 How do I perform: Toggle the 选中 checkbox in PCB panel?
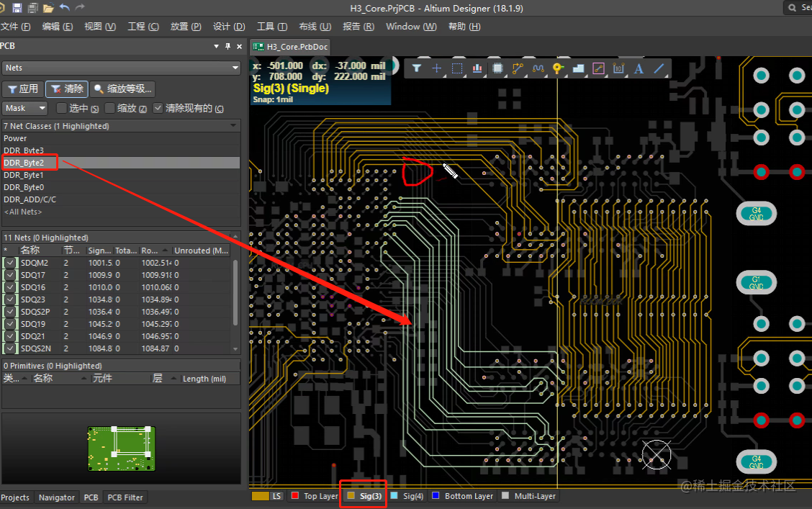tap(62, 108)
